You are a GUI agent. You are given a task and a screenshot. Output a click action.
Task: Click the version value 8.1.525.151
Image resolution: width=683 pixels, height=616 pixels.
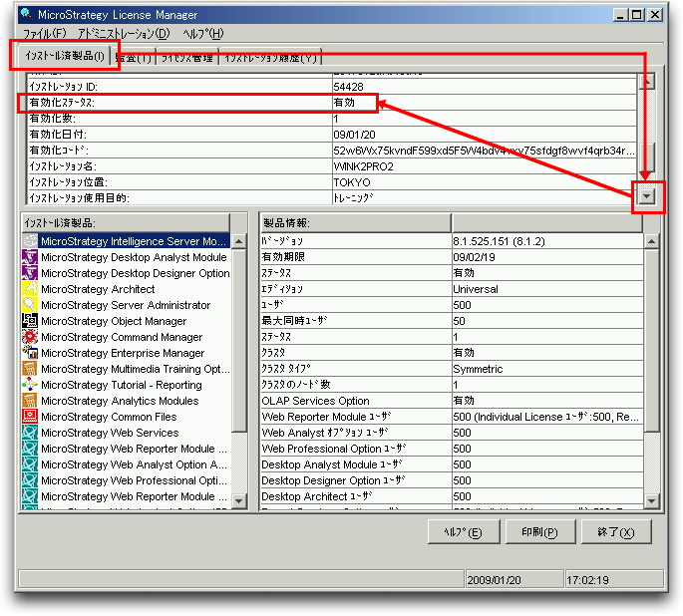[x=499, y=241]
